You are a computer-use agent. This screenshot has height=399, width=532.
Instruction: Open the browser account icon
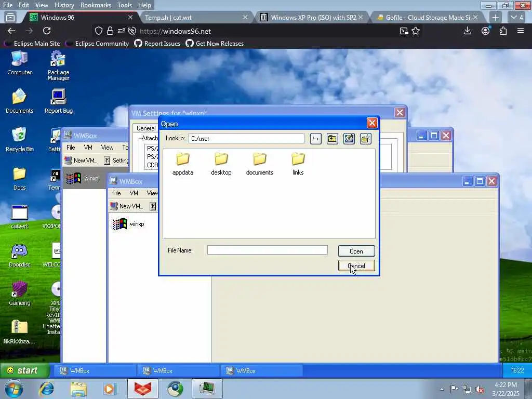(486, 31)
